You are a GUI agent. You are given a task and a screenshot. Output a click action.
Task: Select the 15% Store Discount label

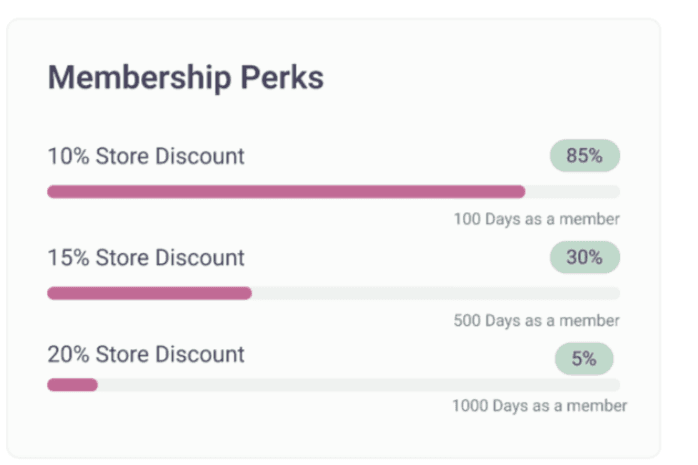pos(146,257)
